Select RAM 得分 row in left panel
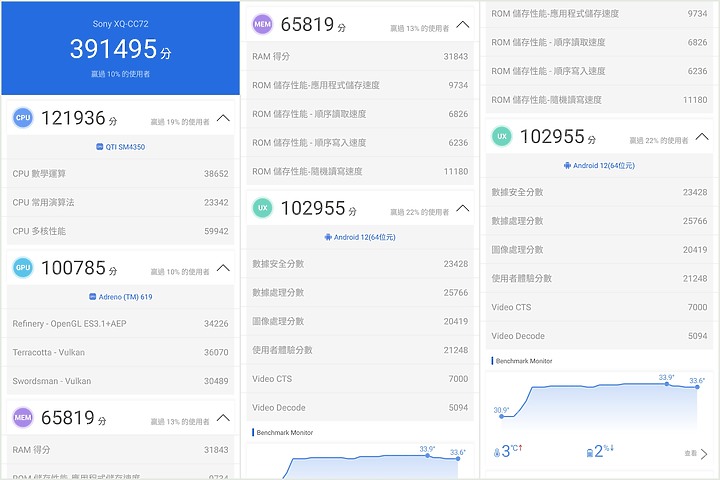This screenshot has width=720, height=480. click(120, 450)
